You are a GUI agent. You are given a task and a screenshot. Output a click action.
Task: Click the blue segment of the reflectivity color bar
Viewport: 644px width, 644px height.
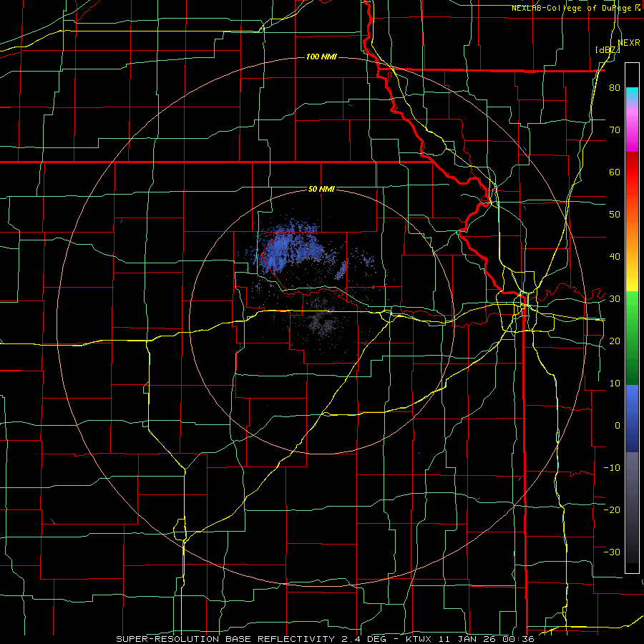(632, 419)
